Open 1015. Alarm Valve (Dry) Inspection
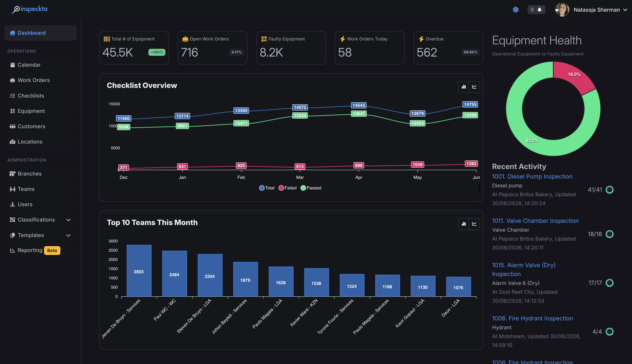This screenshot has width=632, height=364. [524, 270]
